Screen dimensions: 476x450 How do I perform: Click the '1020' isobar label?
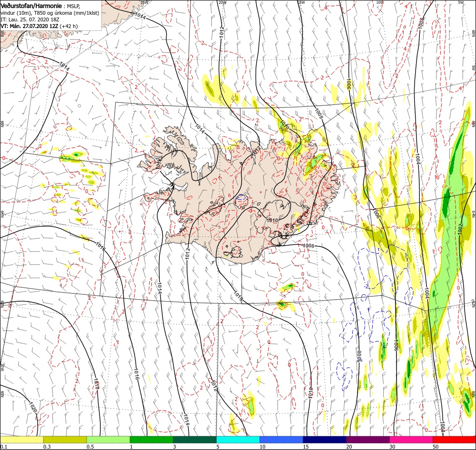33,407
